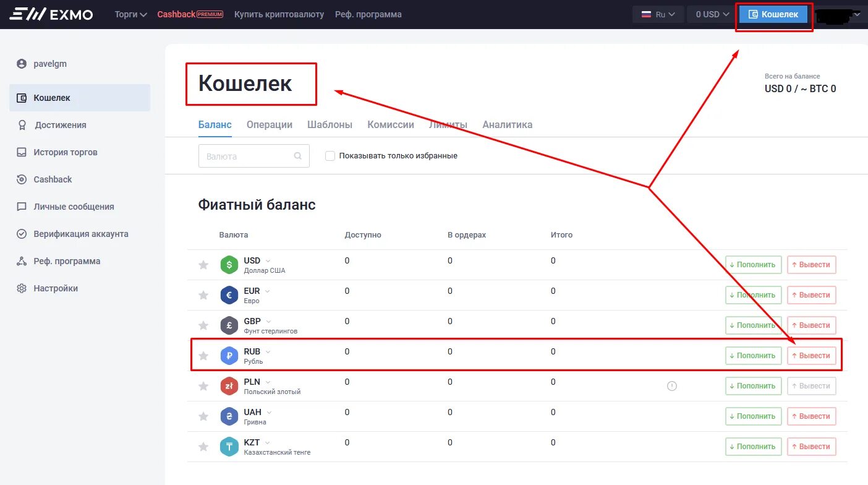
Task: Click the Валюта search field
Action: [x=247, y=156]
